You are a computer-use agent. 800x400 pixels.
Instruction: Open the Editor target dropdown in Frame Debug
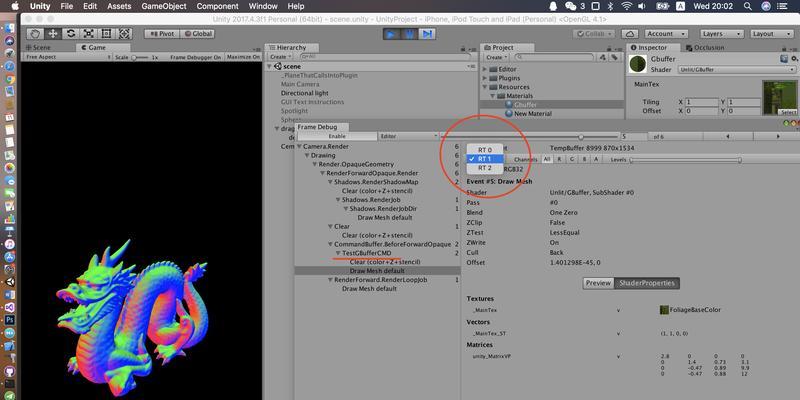(x=408, y=136)
